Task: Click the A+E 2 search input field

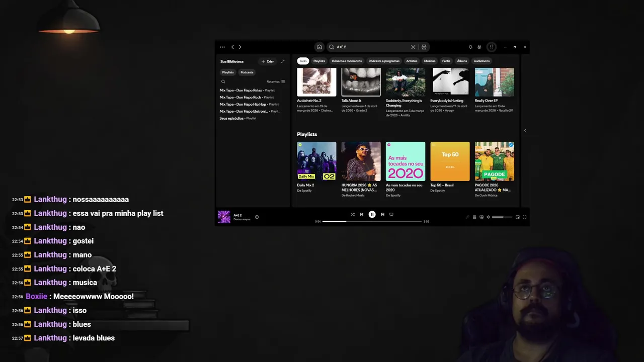Action: click(372, 47)
